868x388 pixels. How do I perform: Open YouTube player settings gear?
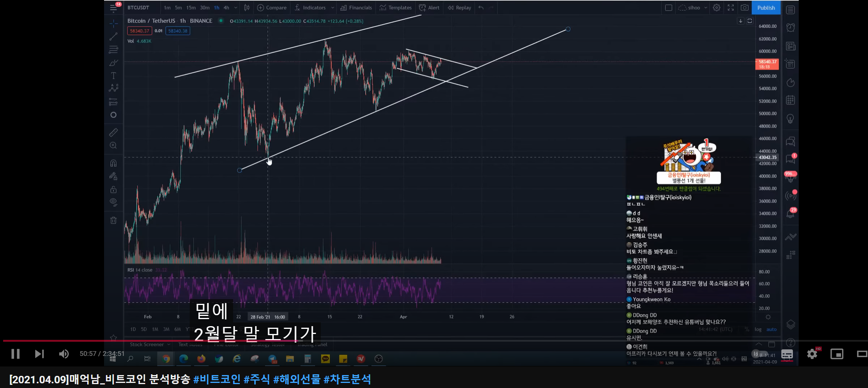pos(812,354)
